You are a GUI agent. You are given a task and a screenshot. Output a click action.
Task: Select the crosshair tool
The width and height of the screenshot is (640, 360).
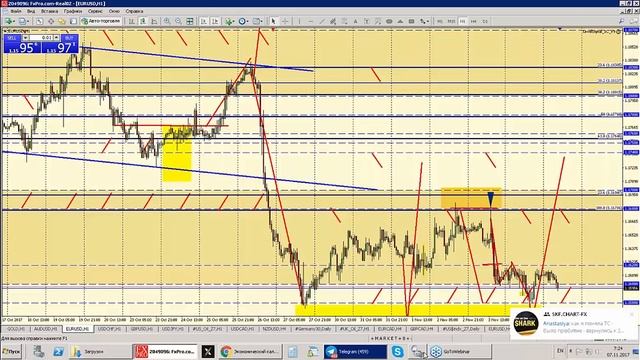pos(285,21)
